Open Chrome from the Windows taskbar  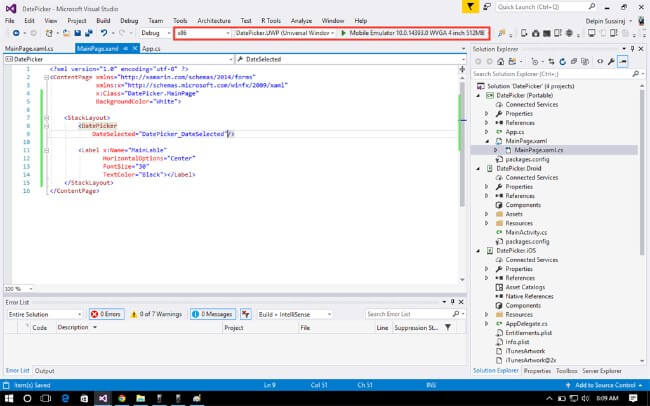coord(123,397)
